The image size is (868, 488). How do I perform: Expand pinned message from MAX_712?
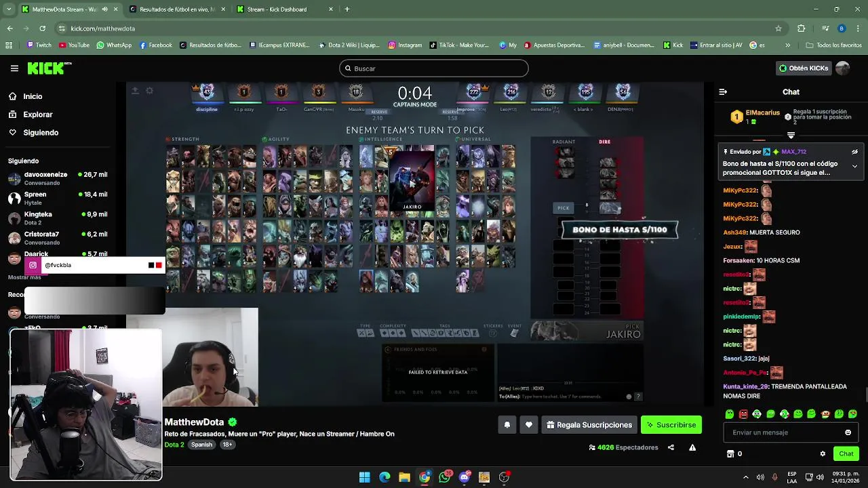point(854,166)
